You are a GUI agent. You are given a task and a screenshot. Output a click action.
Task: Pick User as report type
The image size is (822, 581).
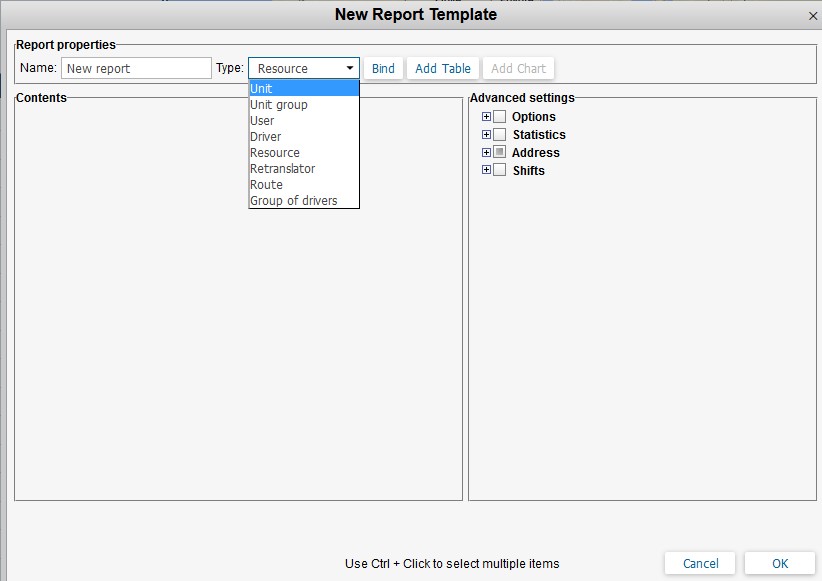pos(262,121)
